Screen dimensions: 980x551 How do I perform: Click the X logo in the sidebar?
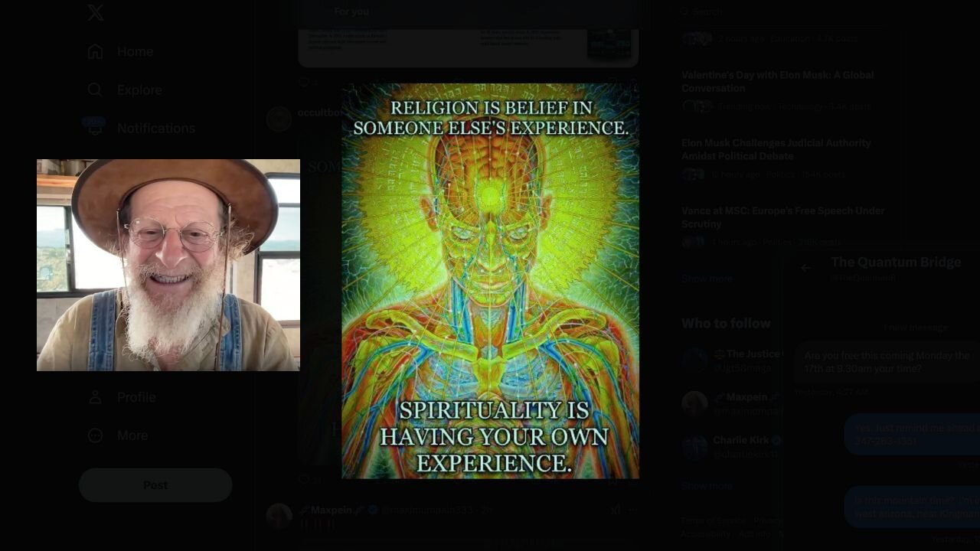tap(96, 12)
